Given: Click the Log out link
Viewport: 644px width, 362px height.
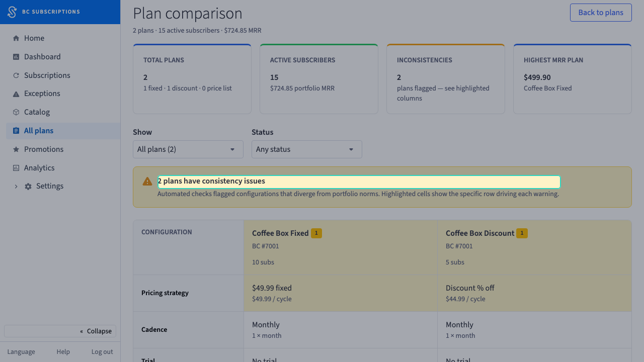Looking at the screenshot, I should [x=102, y=352].
